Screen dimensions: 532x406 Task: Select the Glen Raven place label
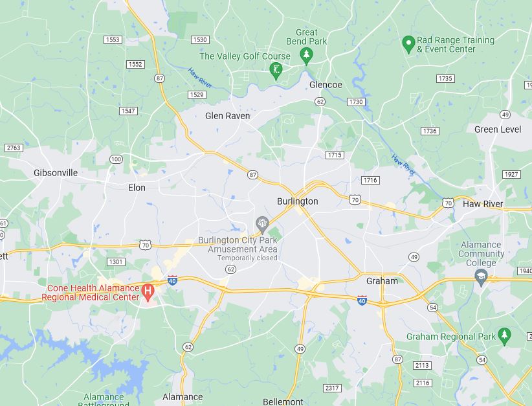pos(227,116)
